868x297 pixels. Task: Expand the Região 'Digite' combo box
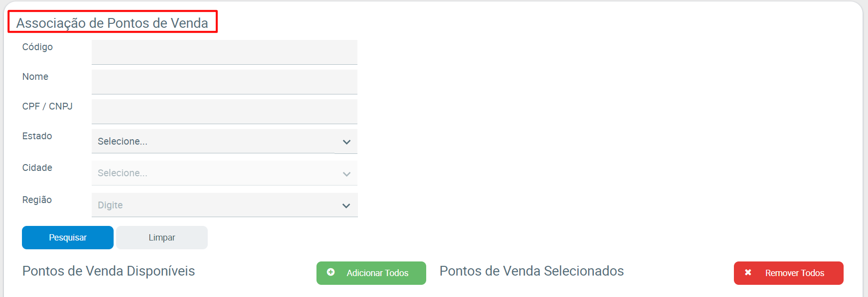215,205
